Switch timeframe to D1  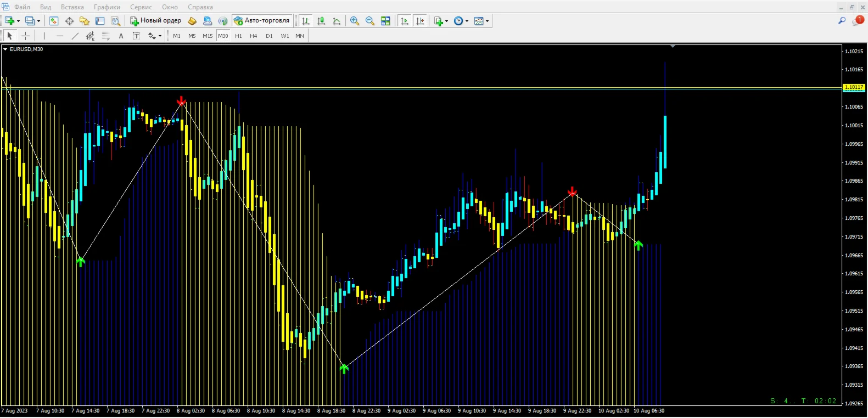[269, 36]
